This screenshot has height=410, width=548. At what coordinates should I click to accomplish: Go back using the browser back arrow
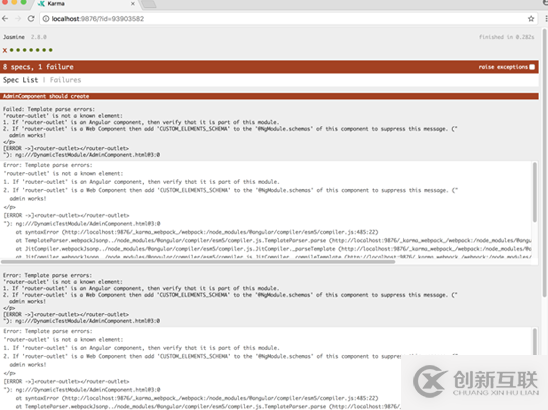(5, 19)
